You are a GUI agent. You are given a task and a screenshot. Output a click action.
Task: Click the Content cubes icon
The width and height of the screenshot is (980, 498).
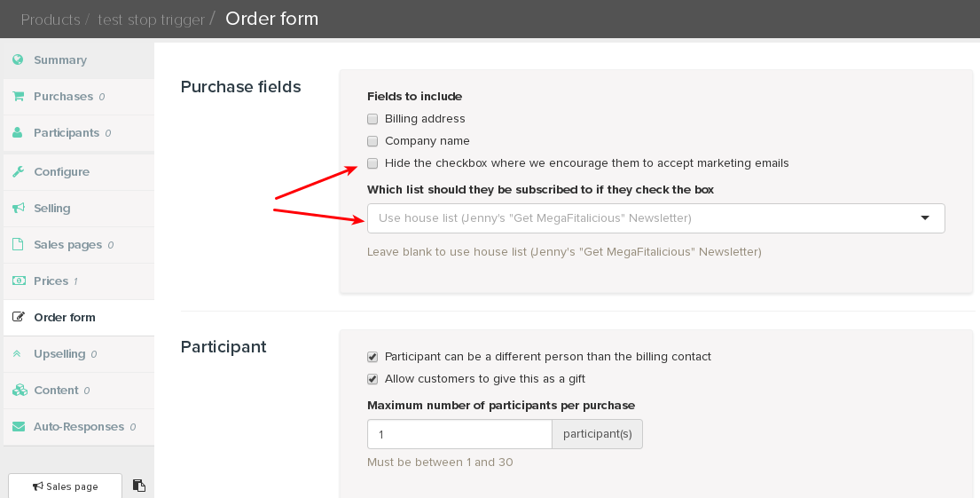point(20,390)
